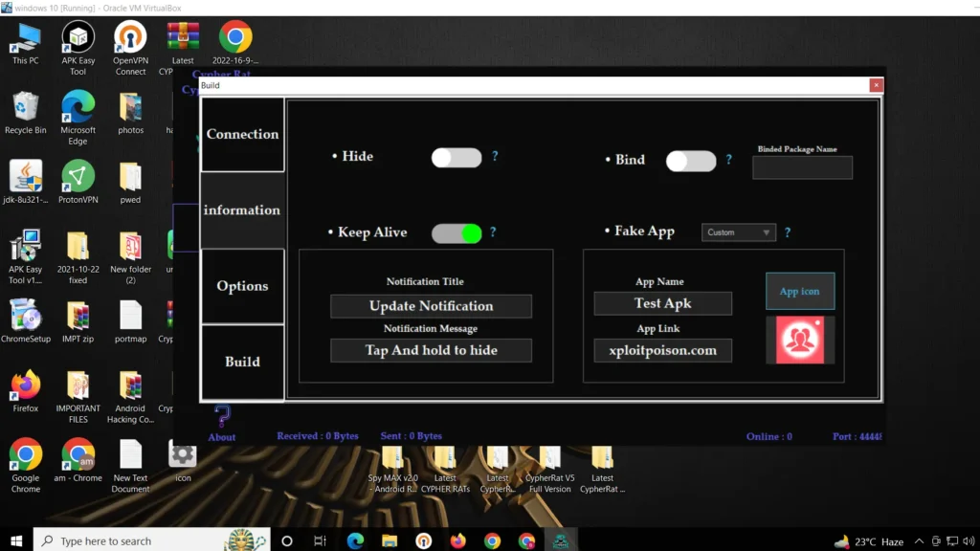Select Android Hacking Co... archive icon
The width and height of the screenshot is (980, 551).
pos(130,397)
